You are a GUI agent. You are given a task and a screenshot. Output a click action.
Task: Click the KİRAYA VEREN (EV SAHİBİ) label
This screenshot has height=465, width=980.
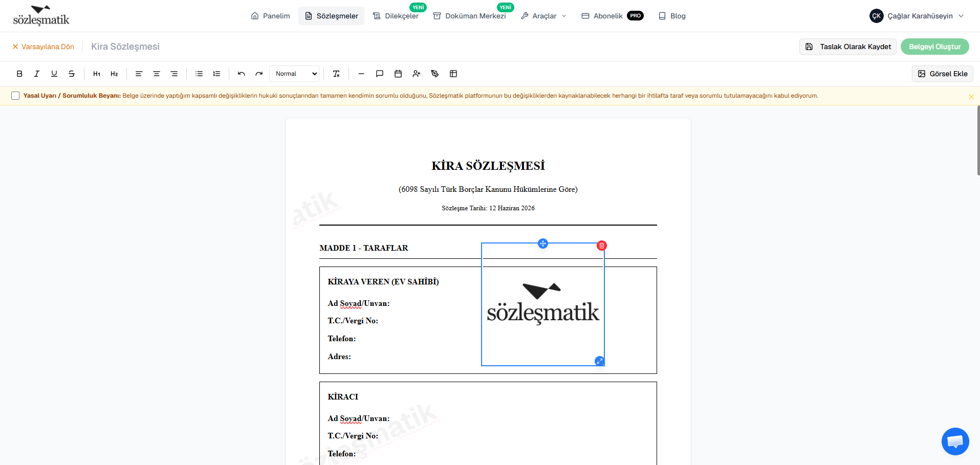pyautogui.click(x=383, y=282)
